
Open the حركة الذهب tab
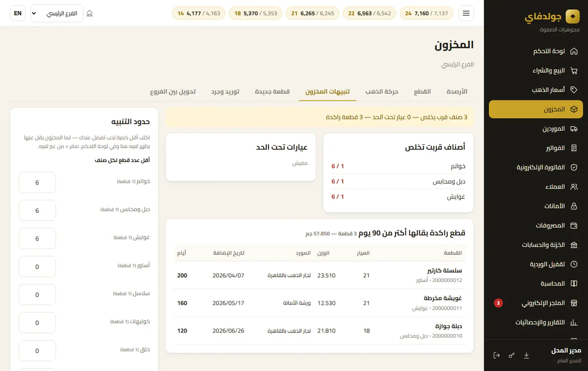tap(382, 91)
